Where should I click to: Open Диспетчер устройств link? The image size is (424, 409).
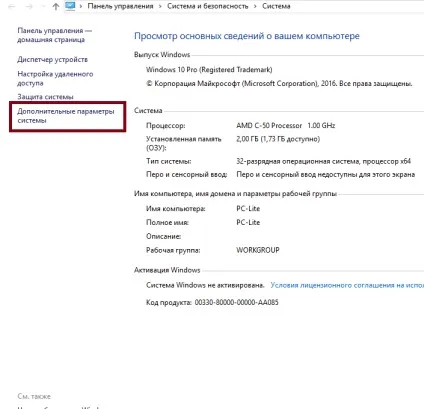click(x=52, y=59)
